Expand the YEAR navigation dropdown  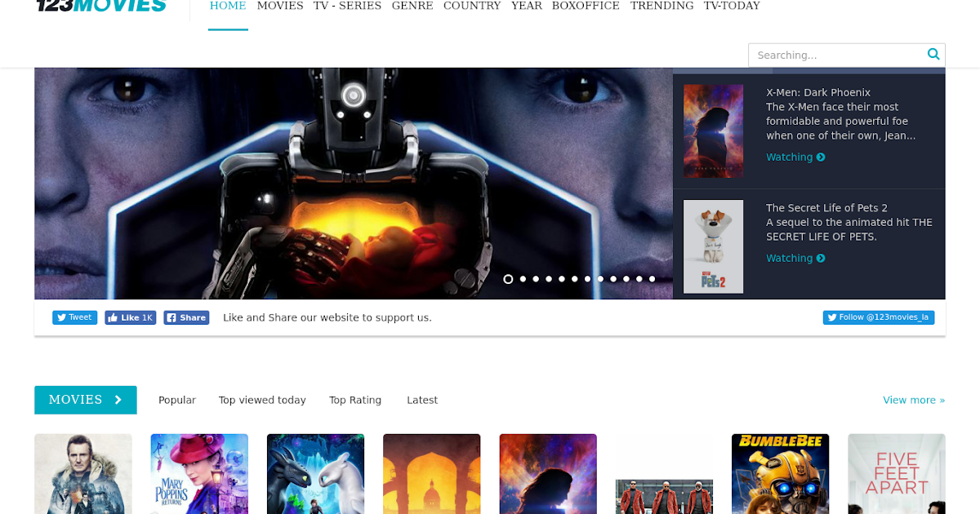tap(527, 6)
